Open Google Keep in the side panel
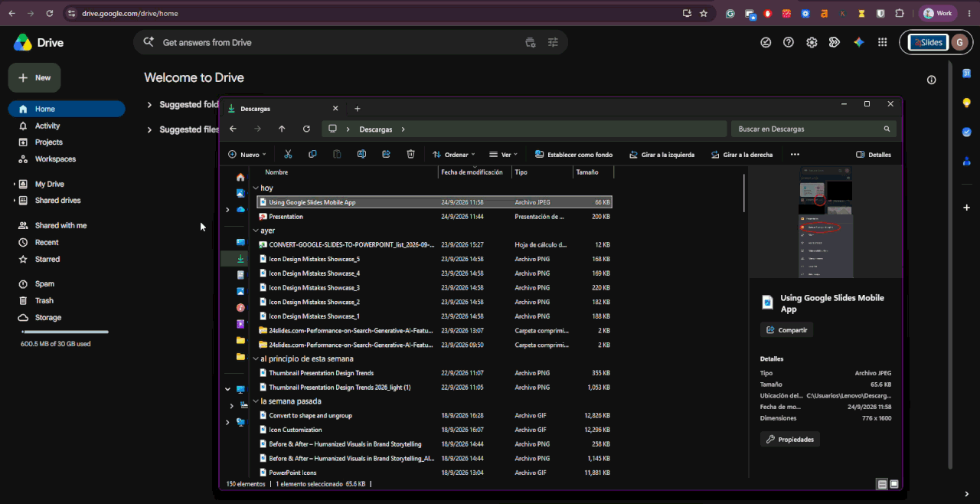The height and width of the screenshot is (504, 980). coord(966,103)
